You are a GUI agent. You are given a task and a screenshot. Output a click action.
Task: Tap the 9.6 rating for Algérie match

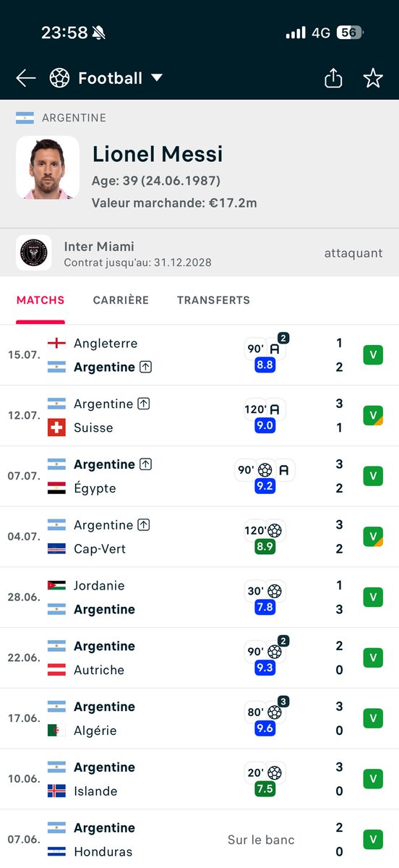[265, 728]
